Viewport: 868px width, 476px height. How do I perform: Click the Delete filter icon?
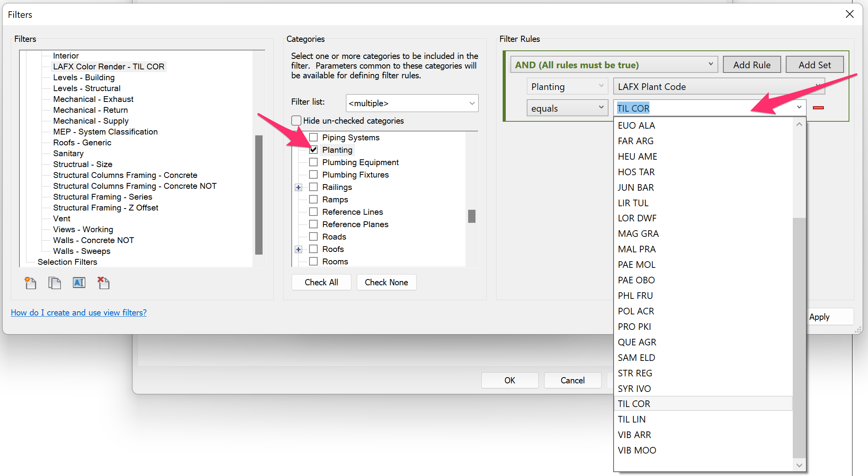[x=104, y=283]
